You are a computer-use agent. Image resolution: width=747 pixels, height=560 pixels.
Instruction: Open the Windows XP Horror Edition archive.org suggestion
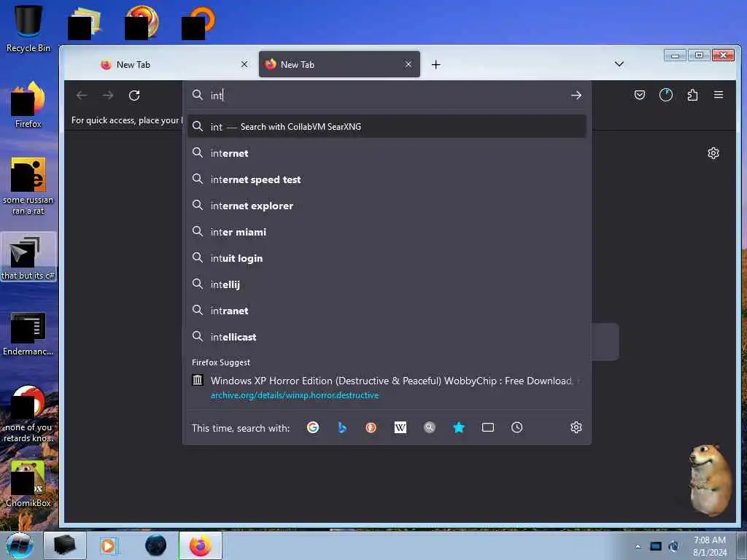[387, 388]
